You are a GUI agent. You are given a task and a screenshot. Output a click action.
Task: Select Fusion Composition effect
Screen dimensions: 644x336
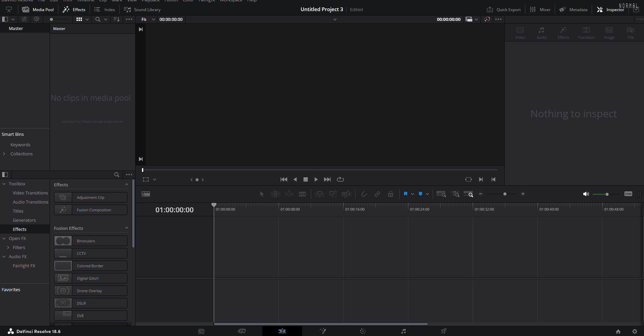click(x=91, y=210)
